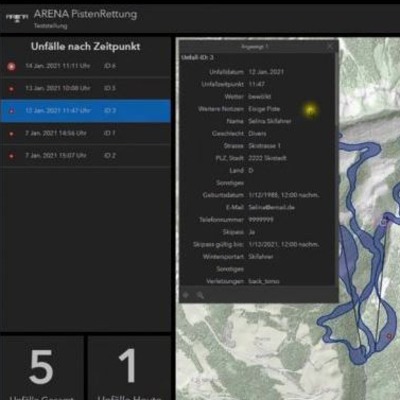Click the marker icon in highlighted ID 3 row
The image size is (400, 400).
click(x=11, y=111)
